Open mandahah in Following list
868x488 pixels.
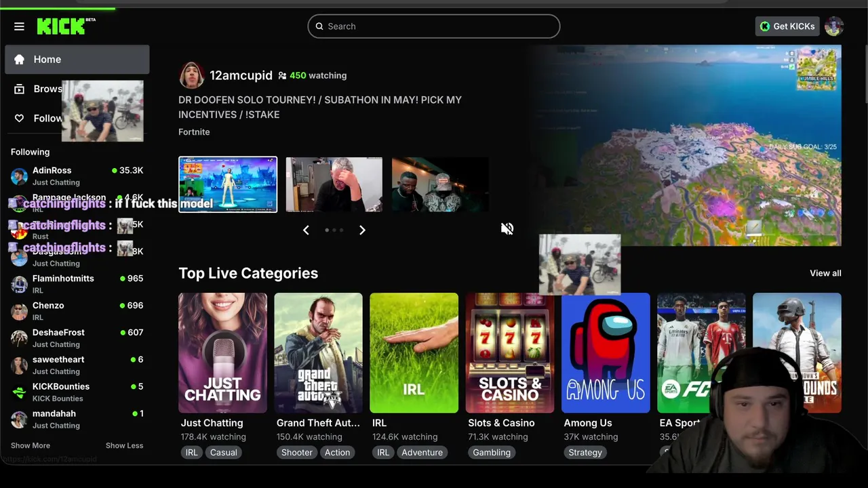point(77,420)
